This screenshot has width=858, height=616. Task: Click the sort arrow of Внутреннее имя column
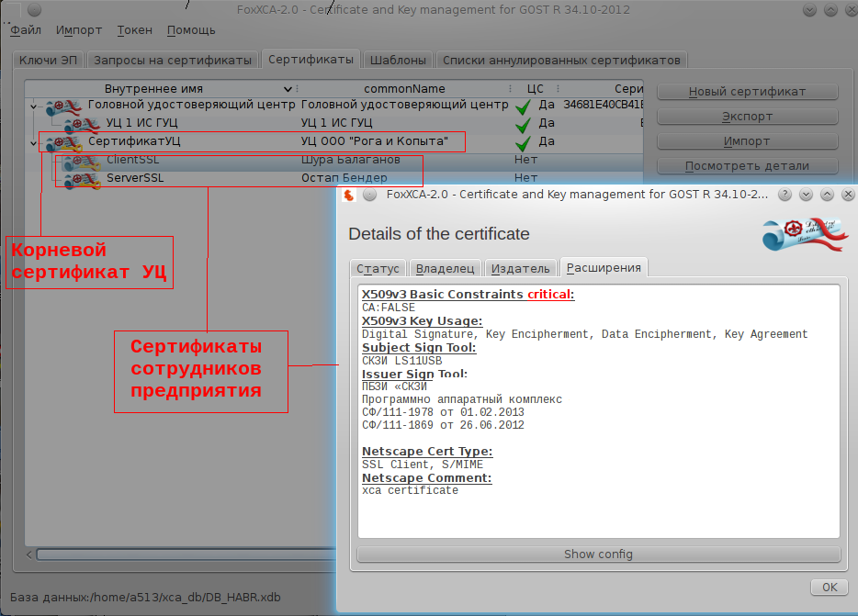[x=288, y=89]
